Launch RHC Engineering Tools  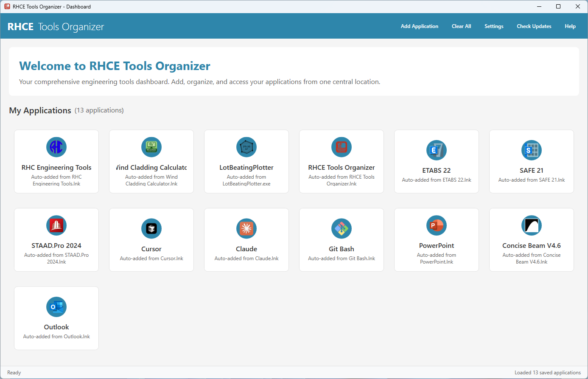tap(56, 161)
